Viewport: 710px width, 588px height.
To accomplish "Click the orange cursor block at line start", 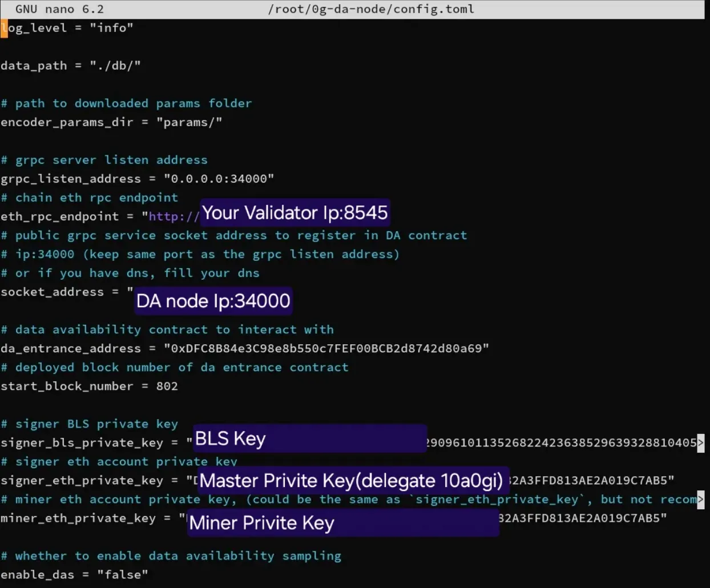I will click(x=3, y=27).
